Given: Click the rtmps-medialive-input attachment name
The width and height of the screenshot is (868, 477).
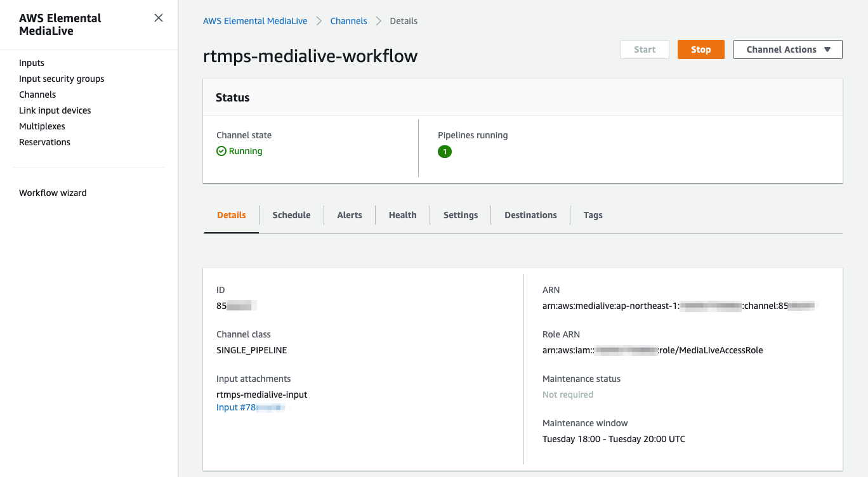Looking at the screenshot, I should [x=262, y=395].
